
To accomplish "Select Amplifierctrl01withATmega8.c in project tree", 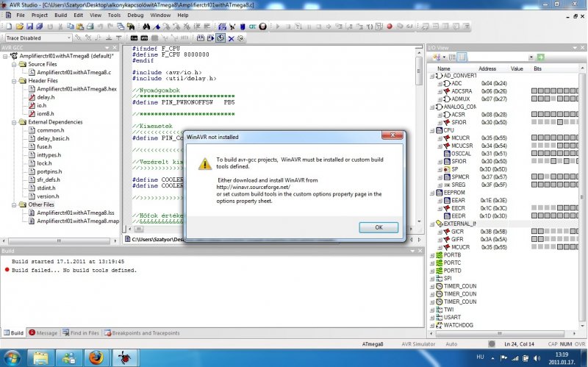I will 74,72.
